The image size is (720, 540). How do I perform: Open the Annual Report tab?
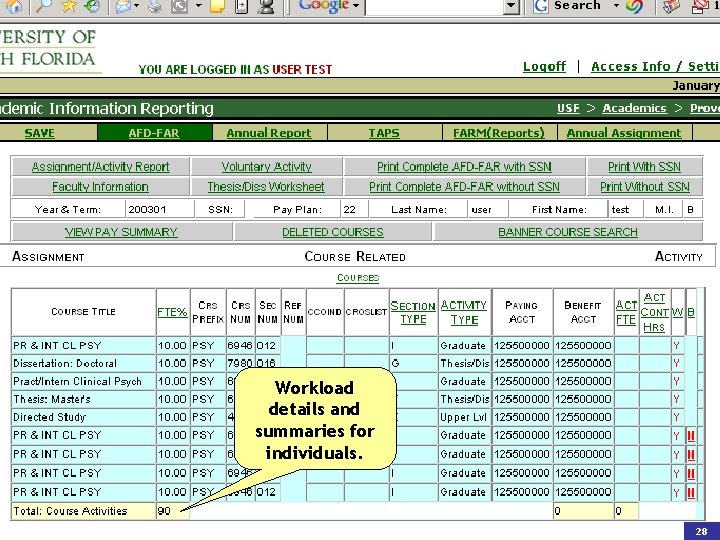pos(269,133)
